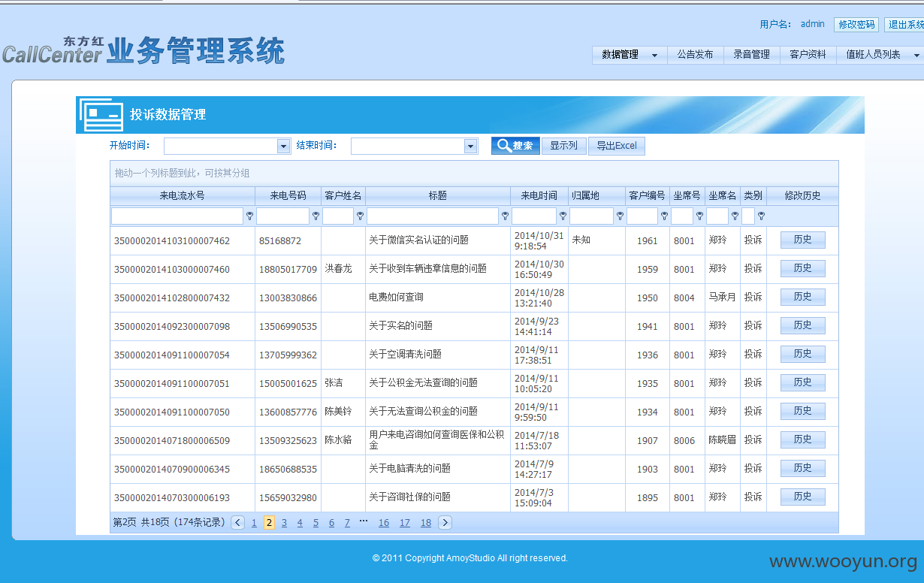Open 公告发布 menu item

695,55
